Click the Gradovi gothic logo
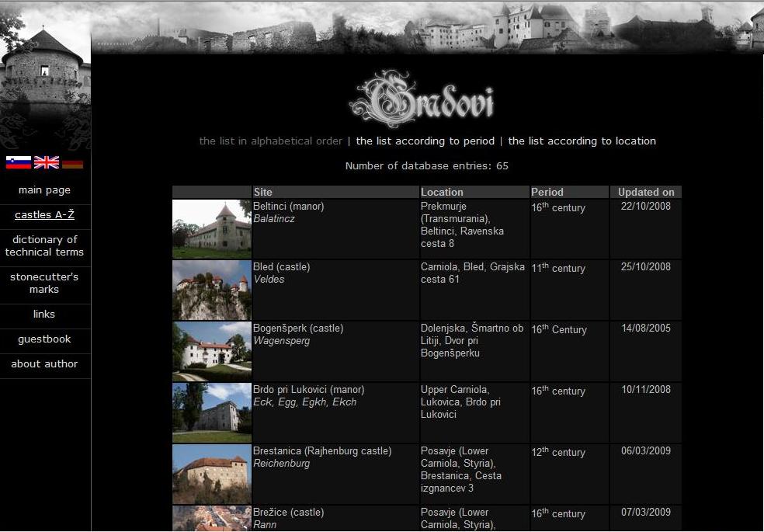The image size is (764, 532). pos(422,101)
